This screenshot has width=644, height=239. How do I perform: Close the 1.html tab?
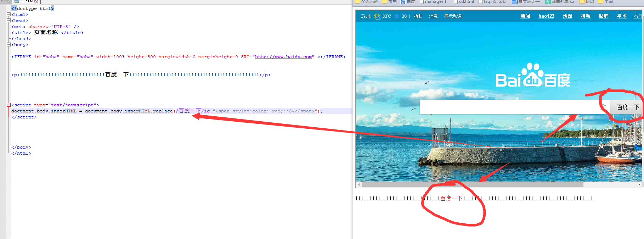[36, 1]
